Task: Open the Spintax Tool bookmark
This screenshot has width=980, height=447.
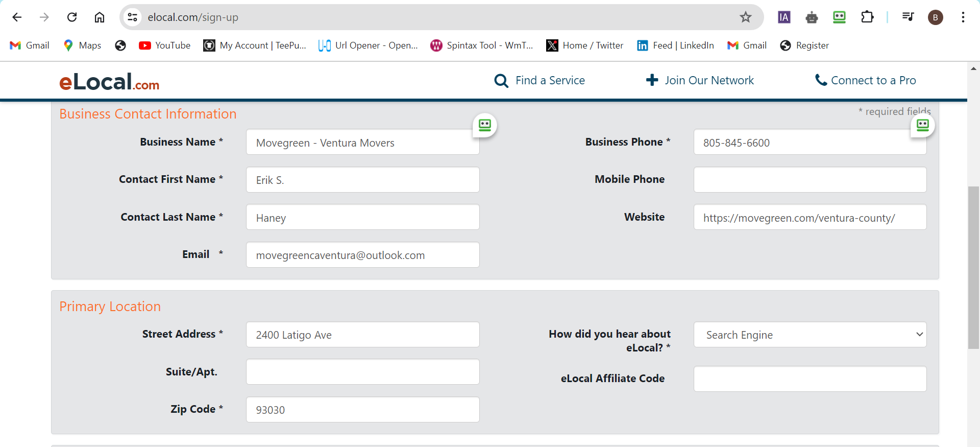Action: click(x=482, y=45)
